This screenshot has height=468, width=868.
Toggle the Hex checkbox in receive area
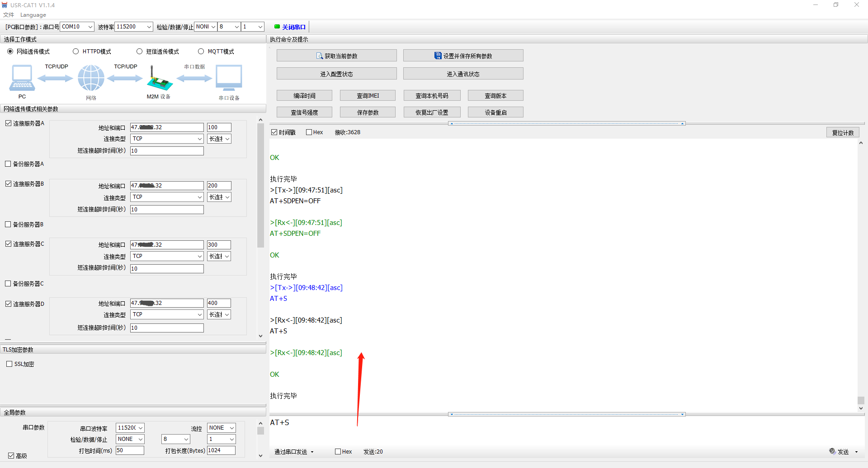[x=309, y=132]
